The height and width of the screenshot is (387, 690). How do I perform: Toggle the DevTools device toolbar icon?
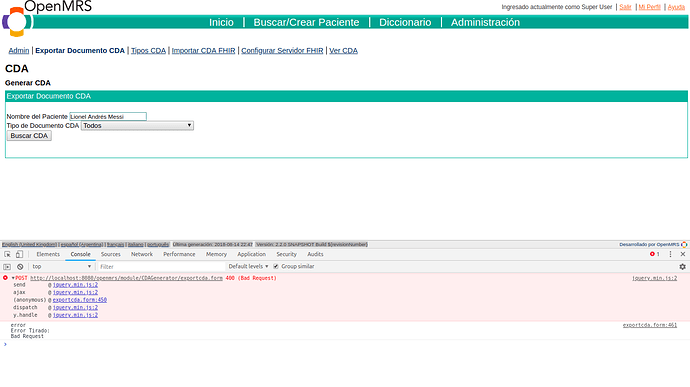(x=19, y=254)
